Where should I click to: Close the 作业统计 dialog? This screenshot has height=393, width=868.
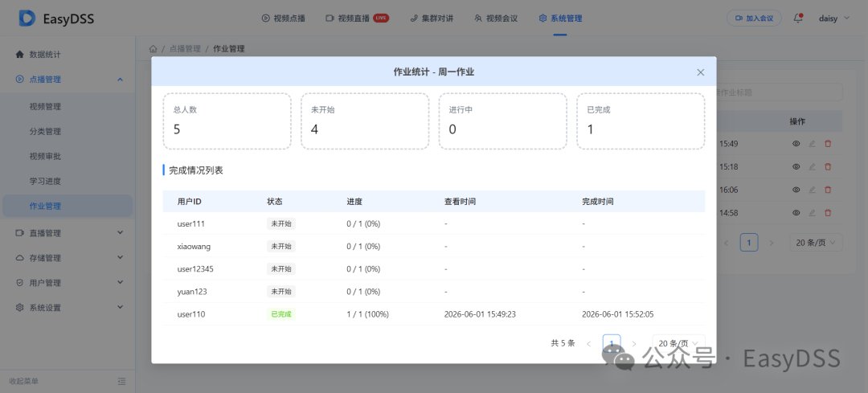point(700,72)
